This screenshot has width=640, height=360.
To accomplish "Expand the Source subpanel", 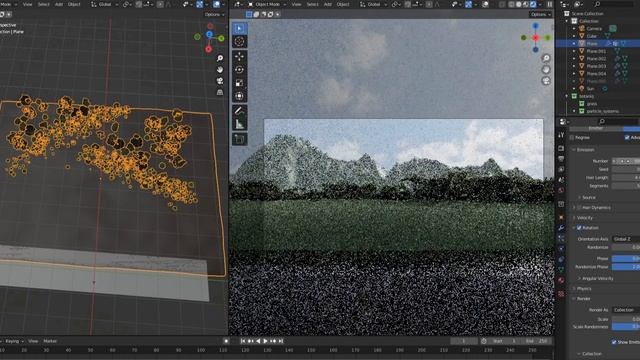I will (x=587, y=198).
